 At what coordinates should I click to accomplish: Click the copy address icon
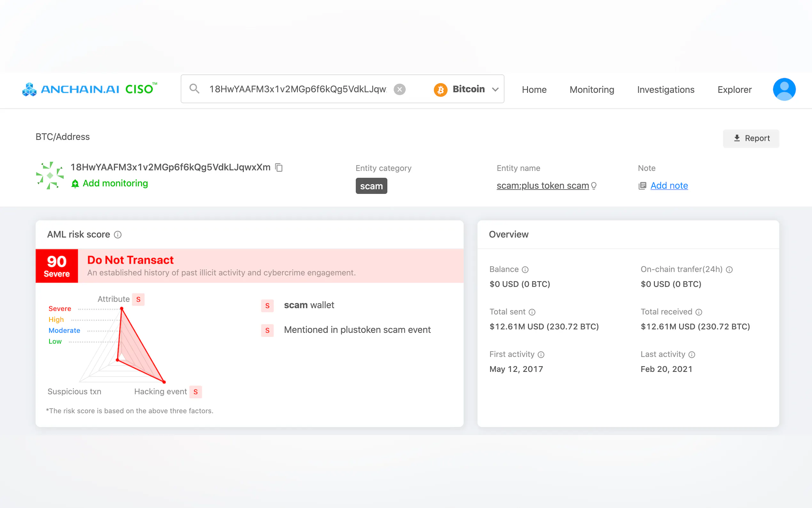[x=279, y=167]
